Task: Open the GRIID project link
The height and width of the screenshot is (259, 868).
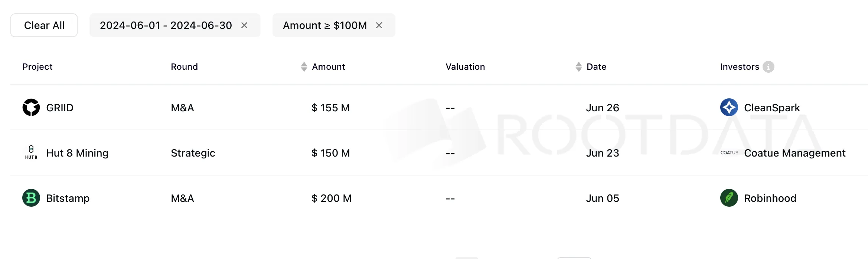Action: coord(60,108)
